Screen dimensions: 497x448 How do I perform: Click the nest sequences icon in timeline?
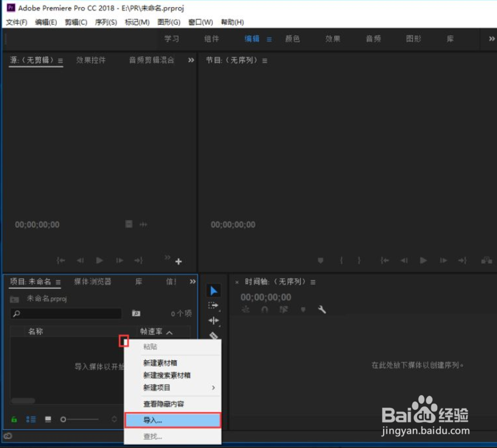pyautogui.click(x=246, y=309)
